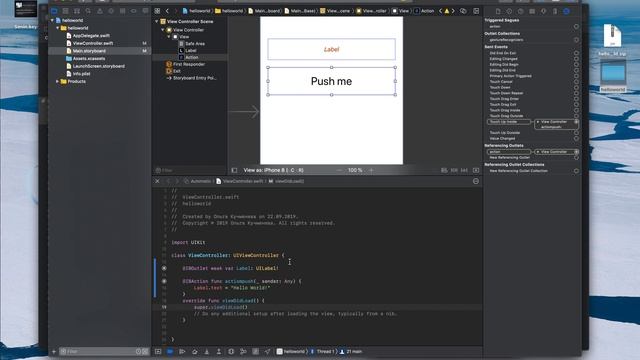Select LaunchScreen.storyboard in the navigator
The width and height of the screenshot is (640, 360).
pos(98,66)
